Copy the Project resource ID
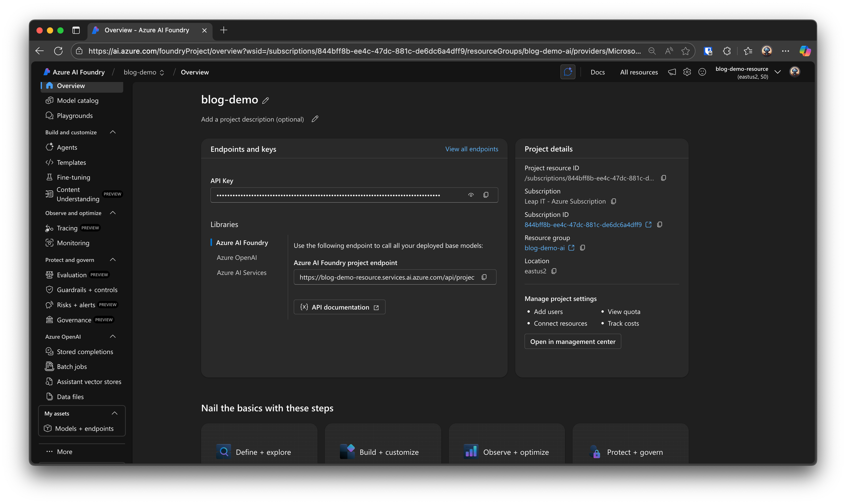Screen dimensions: 846x504 [x=664, y=178]
